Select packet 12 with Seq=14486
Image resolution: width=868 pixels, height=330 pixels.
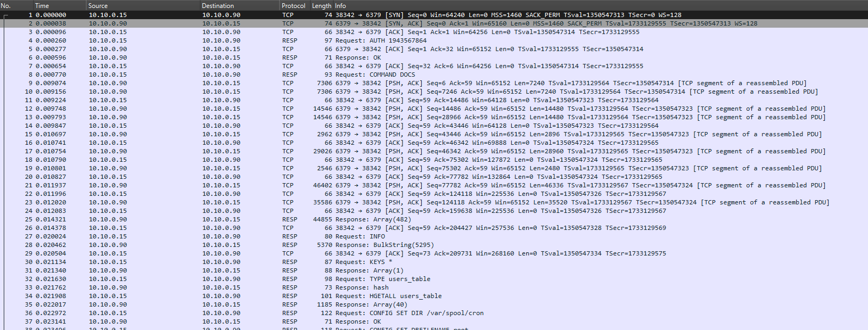tap(434, 109)
